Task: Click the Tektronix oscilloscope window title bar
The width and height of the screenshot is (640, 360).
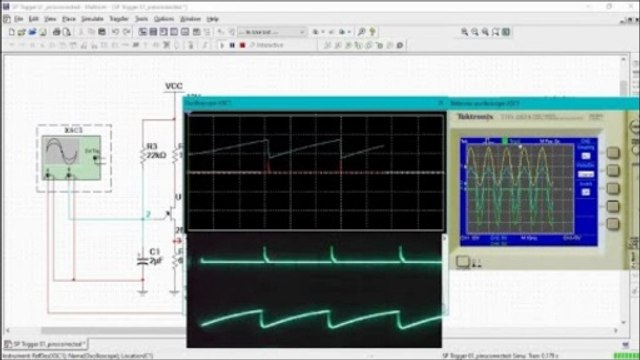Action: pyautogui.click(x=543, y=103)
